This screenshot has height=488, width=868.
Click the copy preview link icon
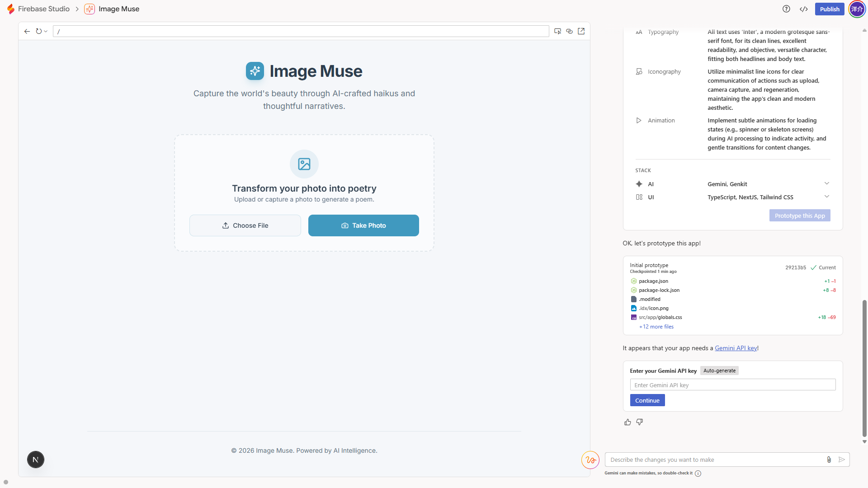tap(569, 31)
